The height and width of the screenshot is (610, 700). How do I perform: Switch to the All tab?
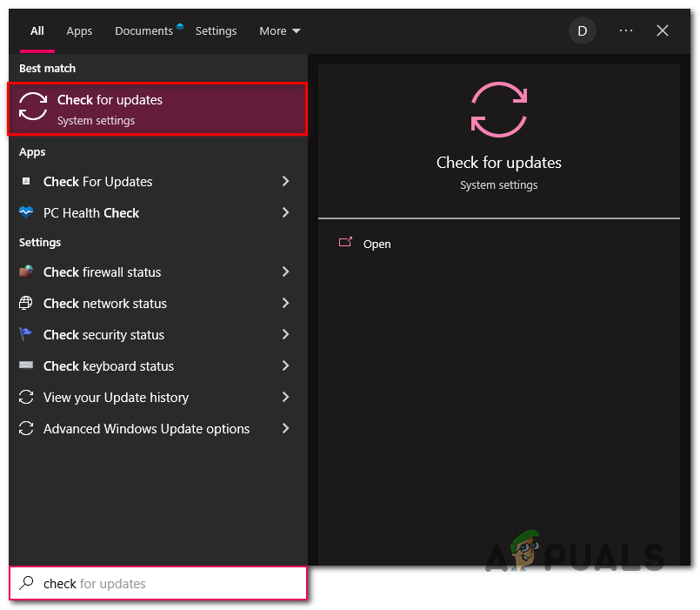click(37, 30)
